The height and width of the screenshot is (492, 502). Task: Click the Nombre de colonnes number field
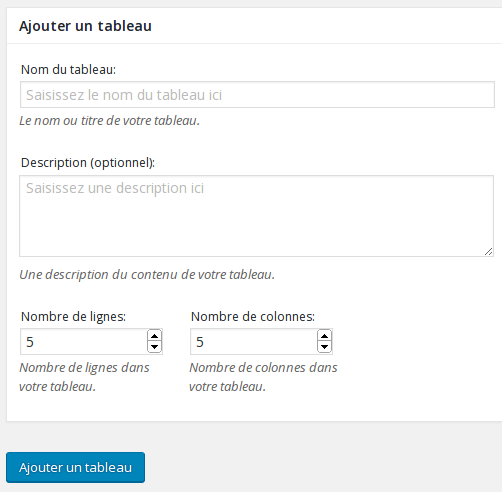tap(253, 342)
